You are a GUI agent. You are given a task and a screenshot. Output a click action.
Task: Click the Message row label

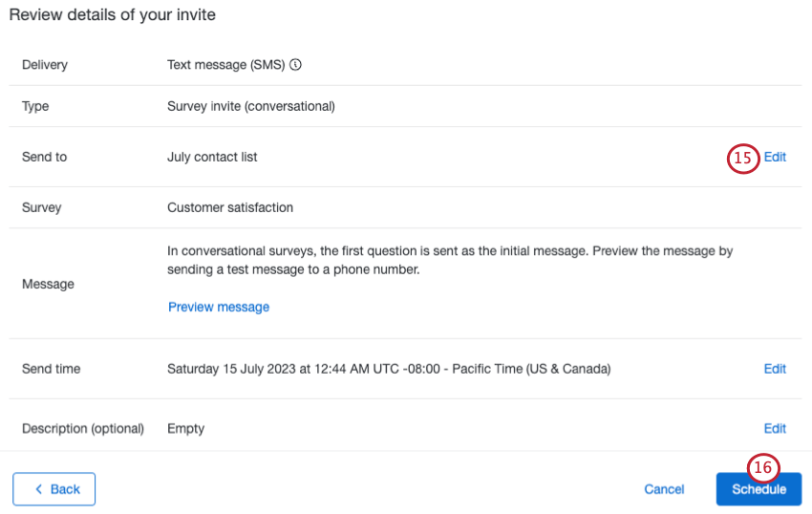click(48, 284)
